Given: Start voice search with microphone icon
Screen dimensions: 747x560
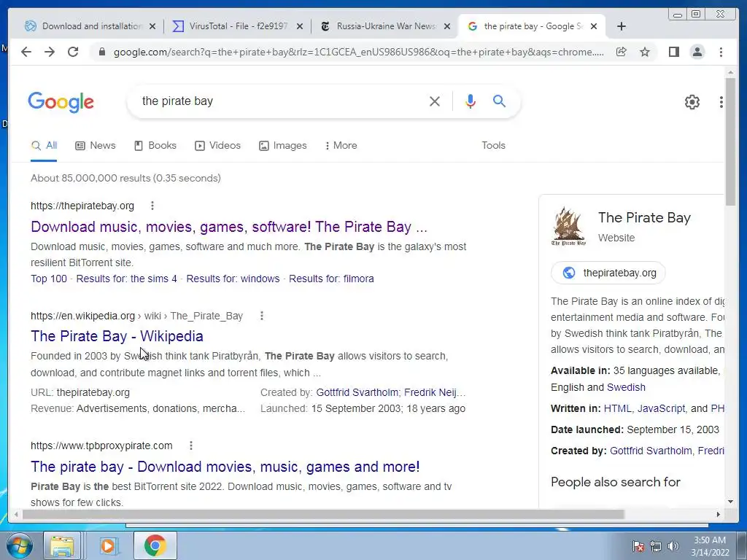Looking at the screenshot, I should (471, 101).
